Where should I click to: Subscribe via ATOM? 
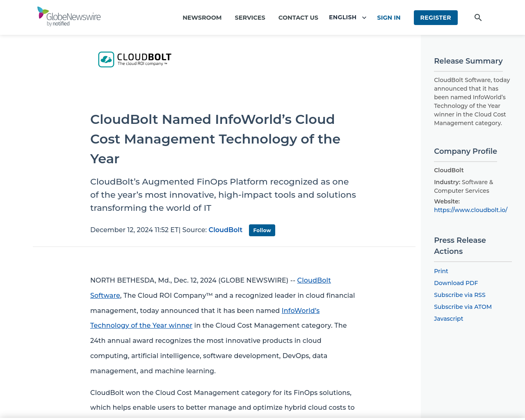click(x=463, y=307)
